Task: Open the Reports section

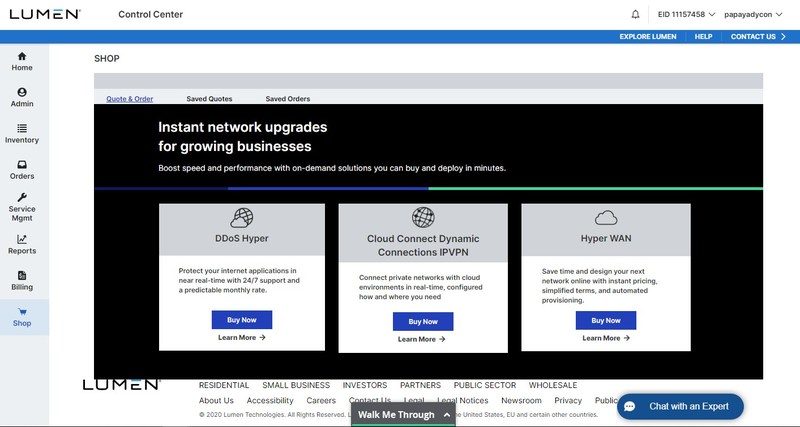Action: 22,245
